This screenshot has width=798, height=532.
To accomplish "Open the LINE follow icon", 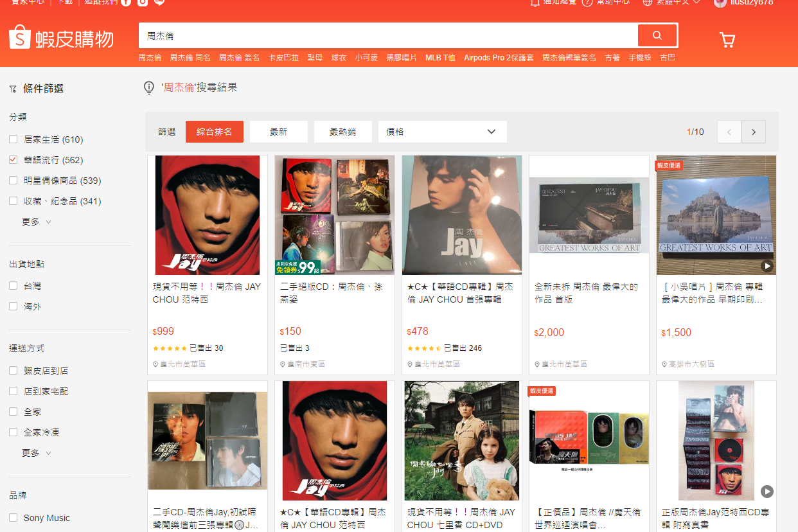I will (x=159, y=3).
